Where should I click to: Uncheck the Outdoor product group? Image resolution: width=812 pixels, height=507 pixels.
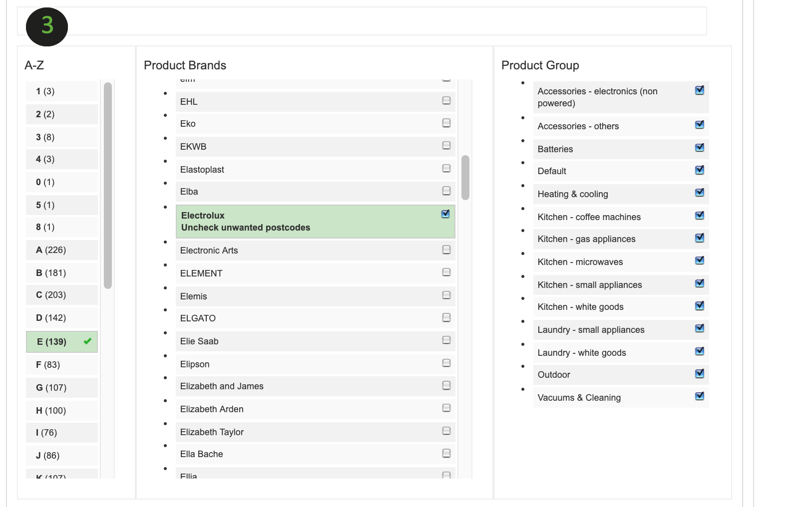click(x=700, y=374)
